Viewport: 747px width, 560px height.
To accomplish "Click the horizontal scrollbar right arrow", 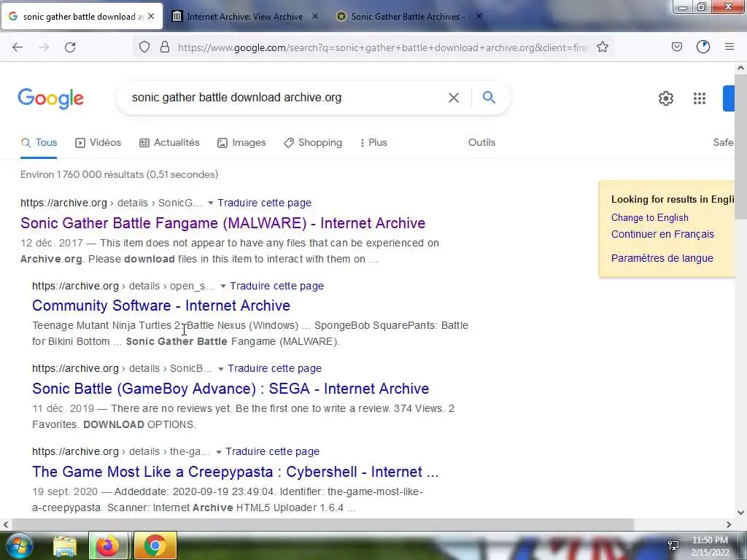I will pyautogui.click(x=729, y=524).
